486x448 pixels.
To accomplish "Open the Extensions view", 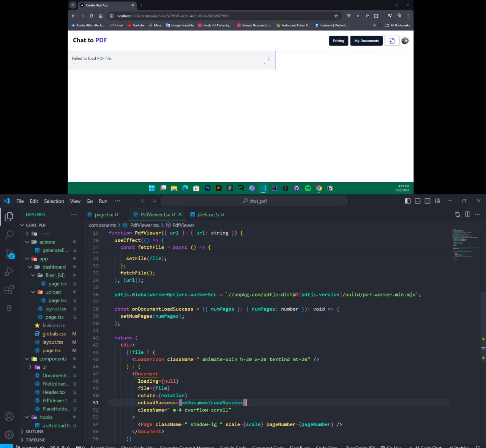I will click(9, 290).
